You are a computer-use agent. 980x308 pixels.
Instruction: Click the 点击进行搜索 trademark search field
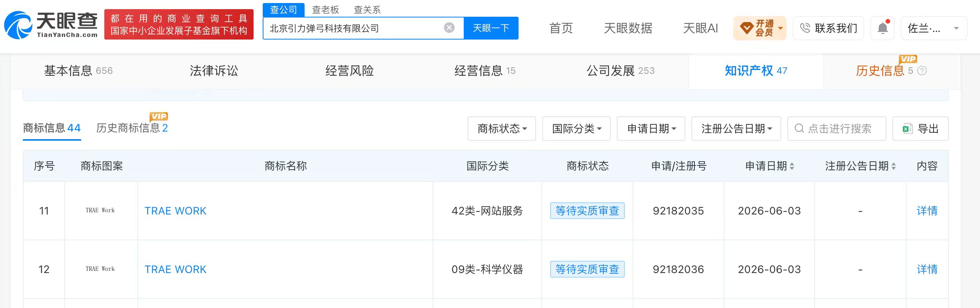coord(837,129)
